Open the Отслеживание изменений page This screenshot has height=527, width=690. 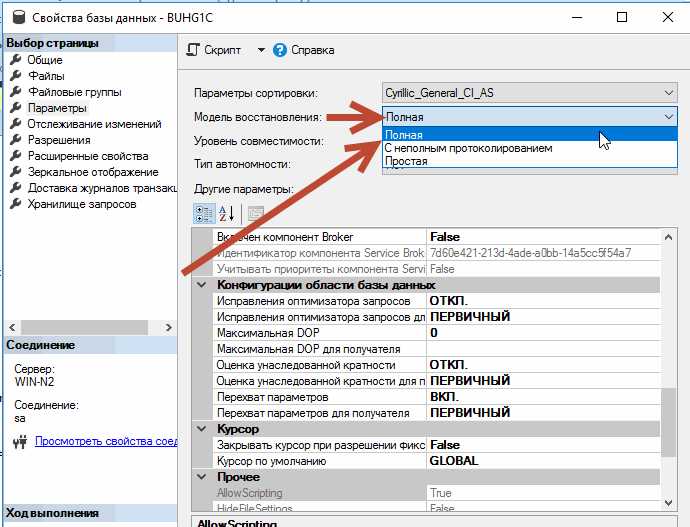[x=94, y=124]
